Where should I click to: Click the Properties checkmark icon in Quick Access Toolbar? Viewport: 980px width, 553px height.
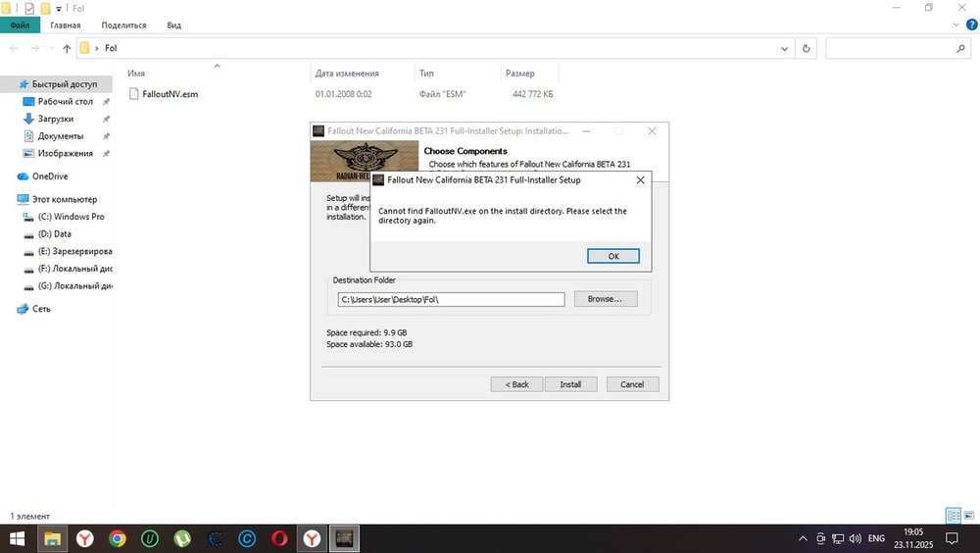pyautogui.click(x=29, y=8)
